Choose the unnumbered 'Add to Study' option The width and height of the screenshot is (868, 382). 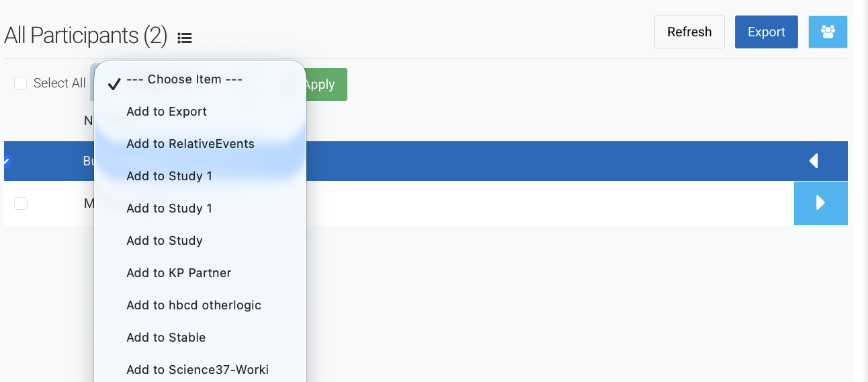point(165,241)
